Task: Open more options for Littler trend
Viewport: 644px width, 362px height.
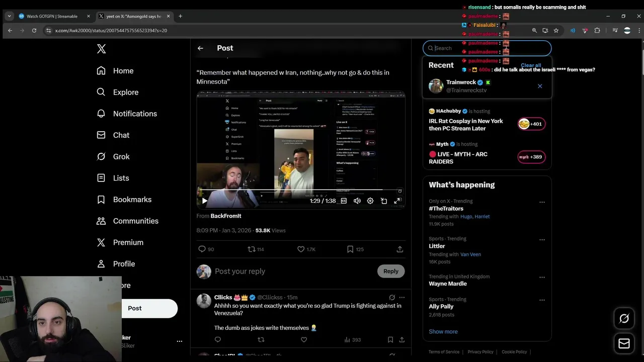Action: click(x=542, y=240)
